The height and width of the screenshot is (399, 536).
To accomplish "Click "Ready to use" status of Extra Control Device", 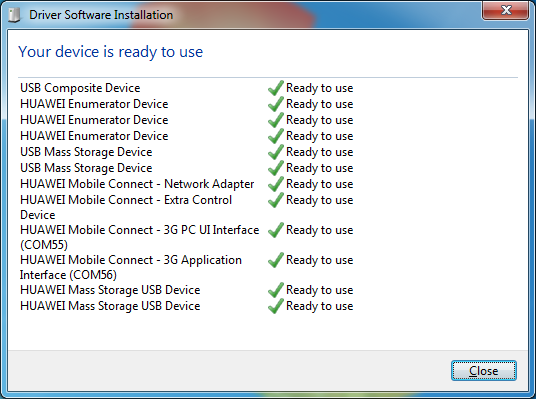I will coord(320,200).
